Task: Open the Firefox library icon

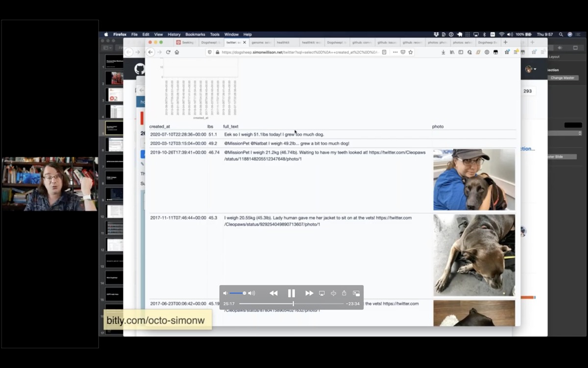Action: pos(452,52)
